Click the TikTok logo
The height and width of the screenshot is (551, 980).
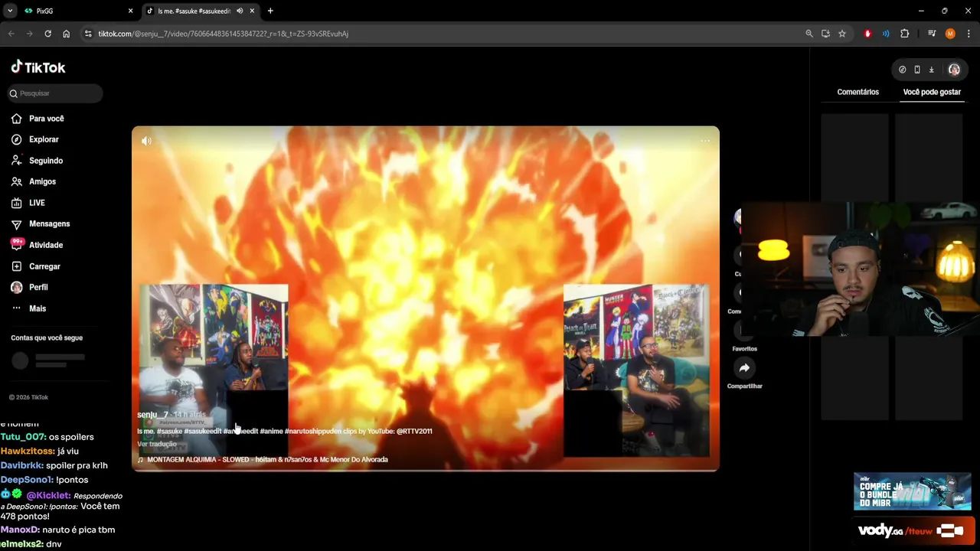click(38, 67)
